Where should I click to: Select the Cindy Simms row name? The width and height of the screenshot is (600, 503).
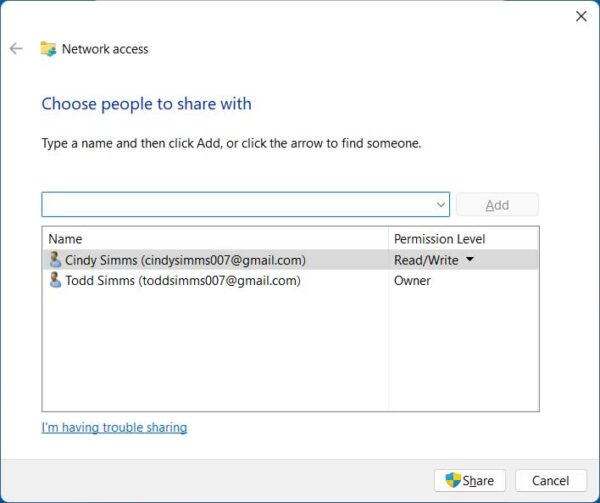[185, 260]
